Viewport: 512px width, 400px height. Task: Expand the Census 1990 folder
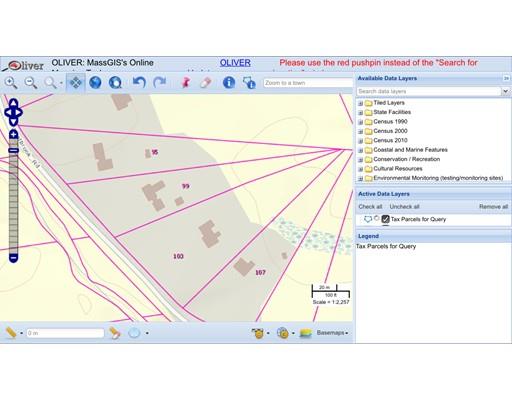click(360, 122)
